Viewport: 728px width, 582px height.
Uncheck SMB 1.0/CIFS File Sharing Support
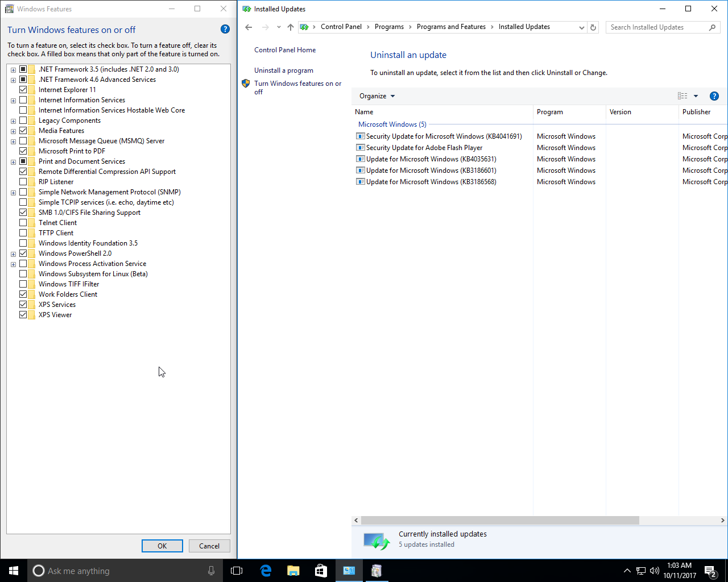tap(23, 213)
